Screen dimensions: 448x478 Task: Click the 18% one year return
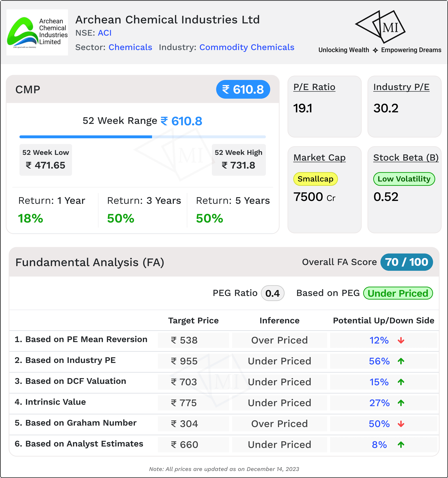(30, 219)
